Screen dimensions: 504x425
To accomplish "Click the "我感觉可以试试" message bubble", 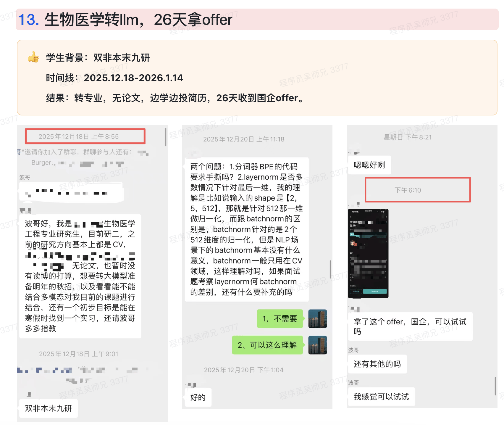I will (381, 397).
